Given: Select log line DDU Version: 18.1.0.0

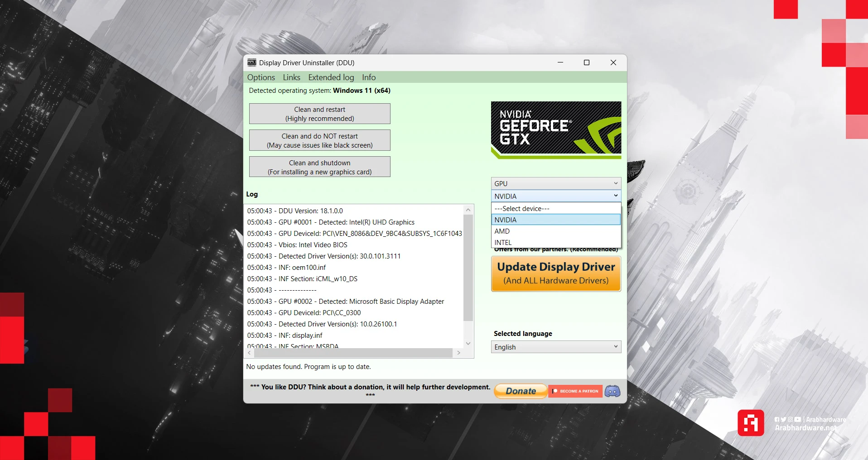Looking at the screenshot, I should click(295, 211).
